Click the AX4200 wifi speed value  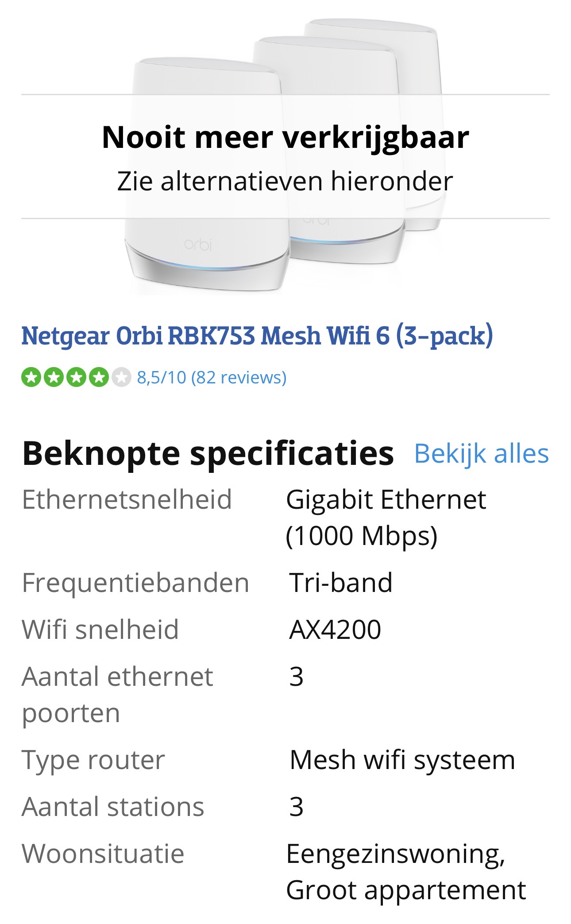335,630
